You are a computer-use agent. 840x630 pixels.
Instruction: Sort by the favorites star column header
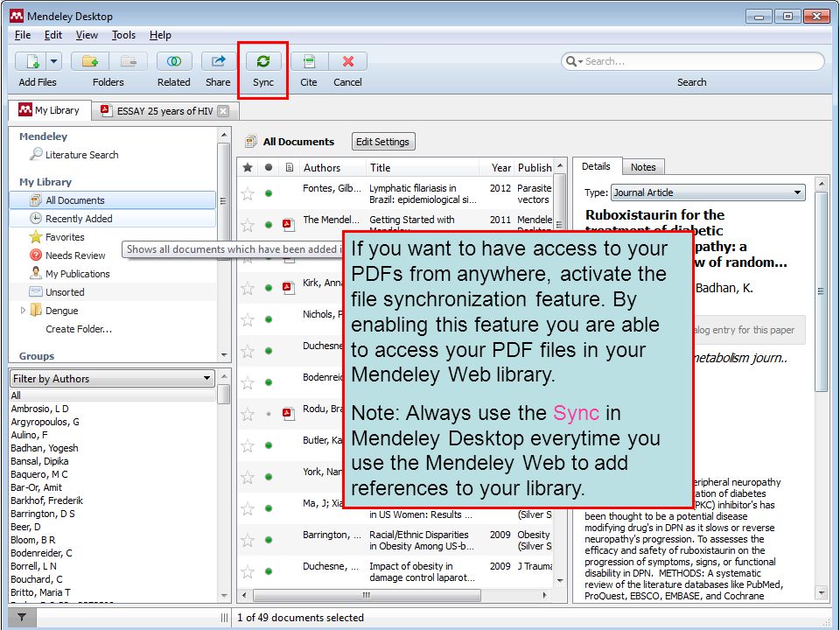pyautogui.click(x=248, y=168)
